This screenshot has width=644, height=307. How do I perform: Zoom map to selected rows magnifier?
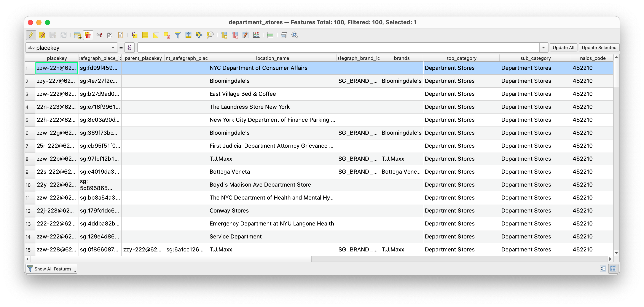pyautogui.click(x=210, y=35)
